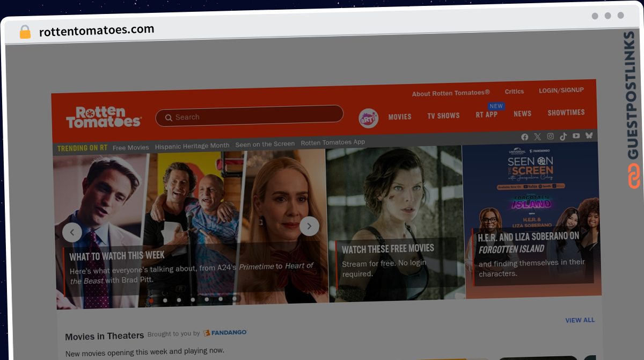This screenshot has width=644, height=360.
Task: Open the Bluesky butterfly icon
Action: tap(589, 136)
